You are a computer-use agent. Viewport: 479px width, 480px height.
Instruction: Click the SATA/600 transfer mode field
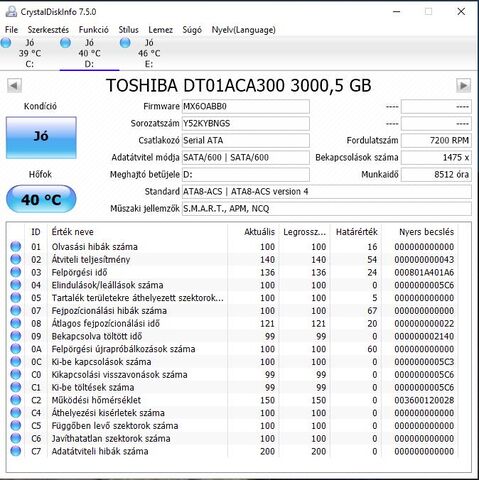[246, 158]
